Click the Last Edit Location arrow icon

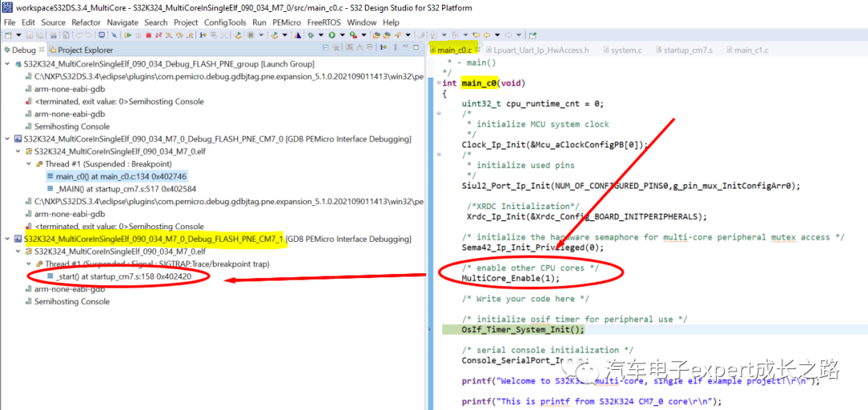tap(476, 35)
